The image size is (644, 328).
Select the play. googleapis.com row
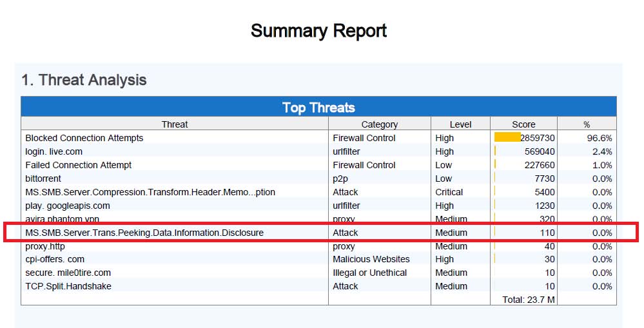click(x=318, y=206)
